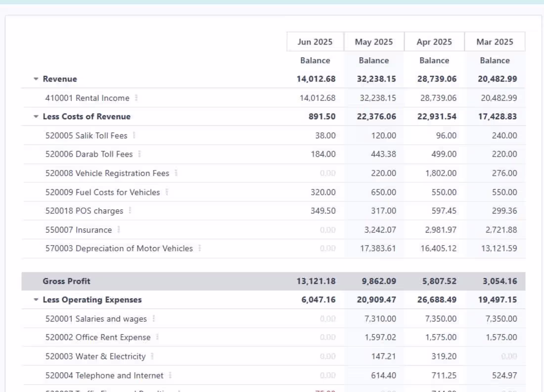Collapse the Revenue section
This screenshot has height=392, width=544.
click(35, 79)
